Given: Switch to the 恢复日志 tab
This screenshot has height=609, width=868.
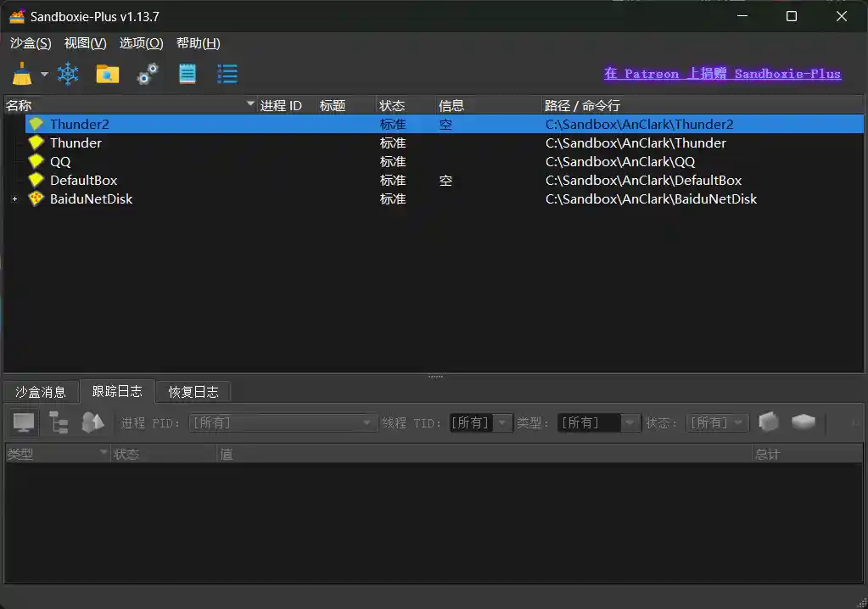Looking at the screenshot, I should pos(193,391).
